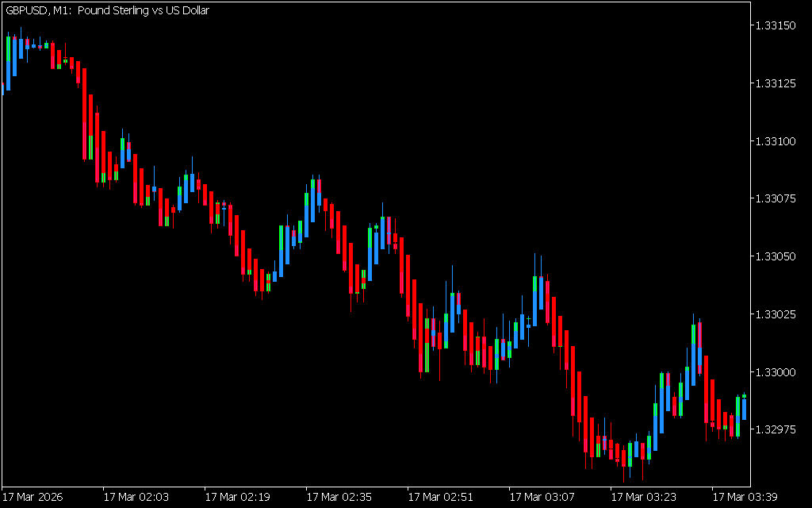Click the 17 Mar 03:23 time marker
This screenshot has height=508, width=812.
pos(643,497)
